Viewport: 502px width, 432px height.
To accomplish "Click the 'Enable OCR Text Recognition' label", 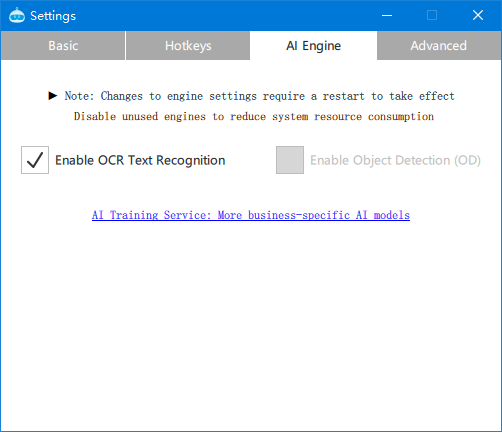I will pos(140,160).
